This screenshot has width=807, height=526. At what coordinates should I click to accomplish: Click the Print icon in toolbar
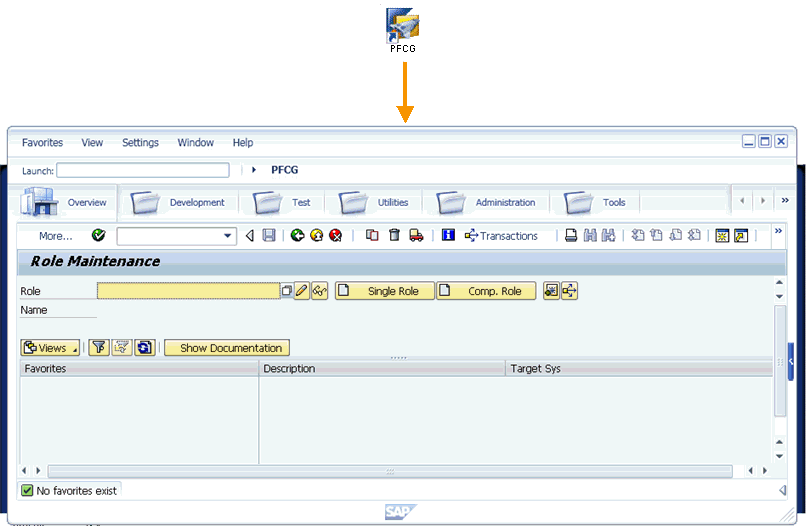click(x=571, y=236)
